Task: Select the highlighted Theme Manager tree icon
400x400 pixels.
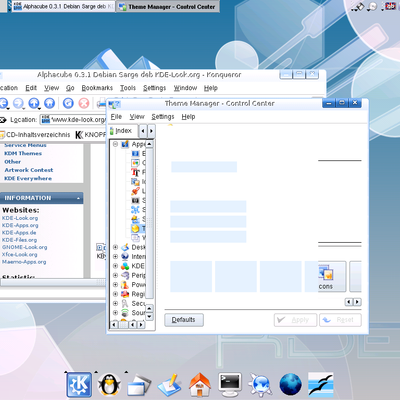Action: click(135, 228)
